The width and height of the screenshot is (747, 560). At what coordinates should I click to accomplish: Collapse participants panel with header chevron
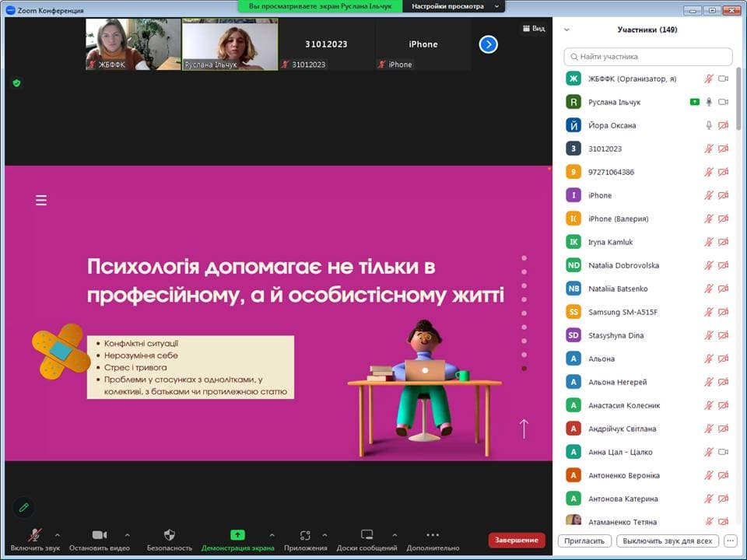point(566,30)
